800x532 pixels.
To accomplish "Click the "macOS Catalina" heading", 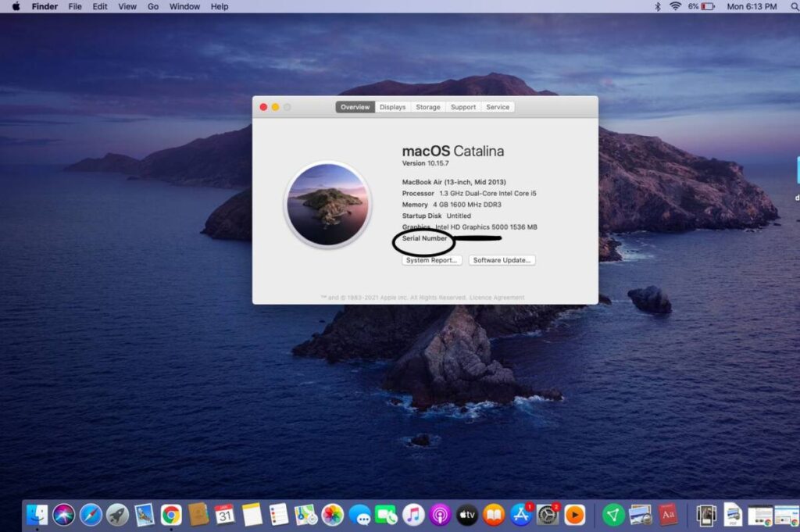I will 453,151.
